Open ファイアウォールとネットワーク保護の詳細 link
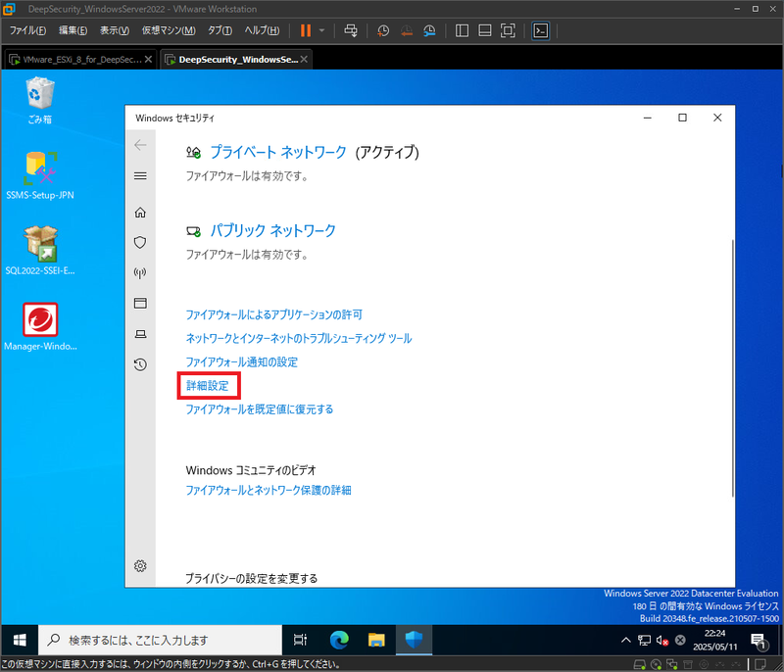The width and height of the screenshot is (784, 672). (269, 490)
